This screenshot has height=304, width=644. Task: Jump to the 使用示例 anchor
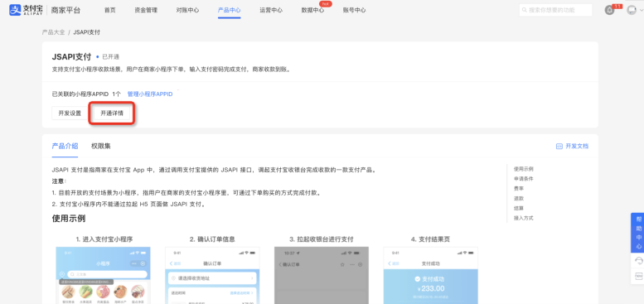coord(524,169)
